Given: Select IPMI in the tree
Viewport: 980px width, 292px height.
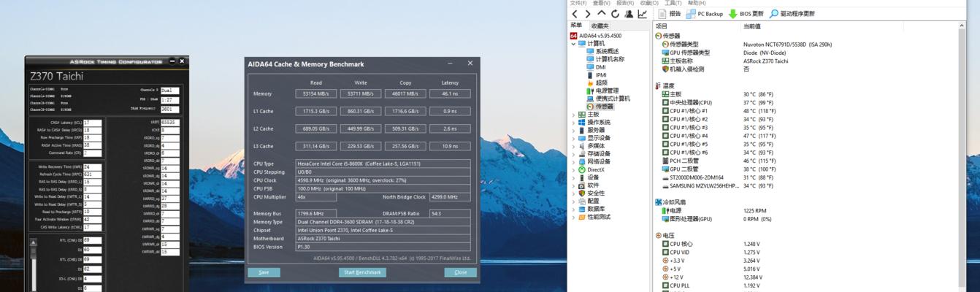Looking at the screenshot, I should point(596,75).
